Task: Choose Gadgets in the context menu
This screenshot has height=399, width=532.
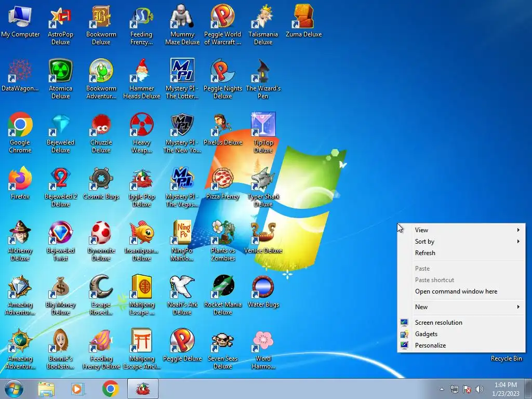Action: 461,334
